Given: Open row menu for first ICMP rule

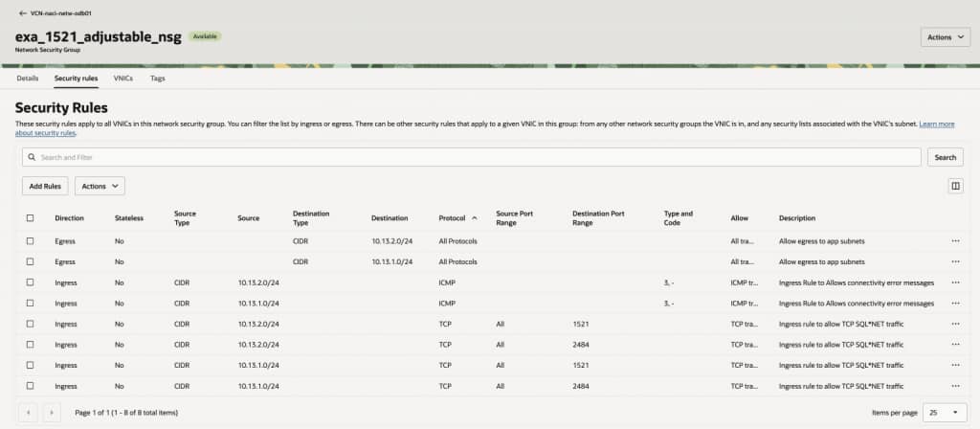Looking at the screenshot, I should [955, 282].
